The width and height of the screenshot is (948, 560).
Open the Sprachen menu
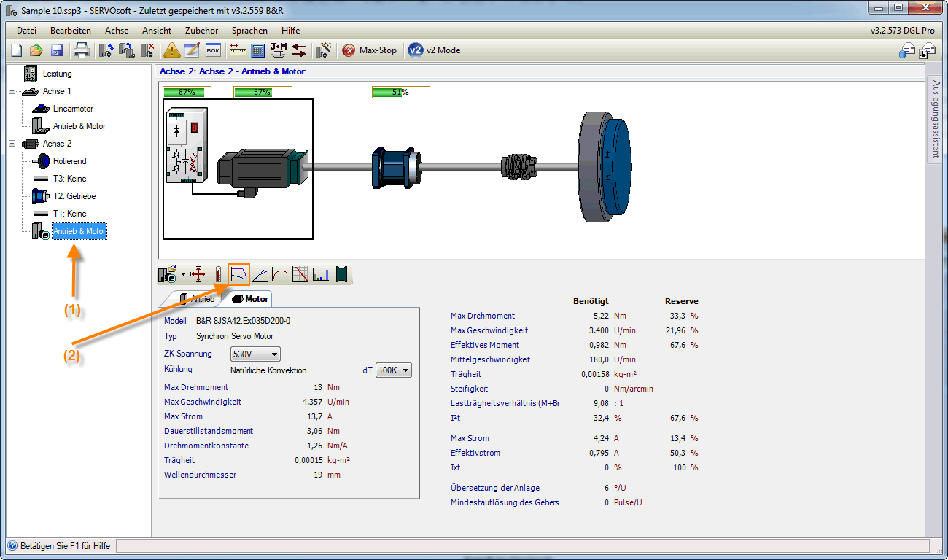point(249,31)
